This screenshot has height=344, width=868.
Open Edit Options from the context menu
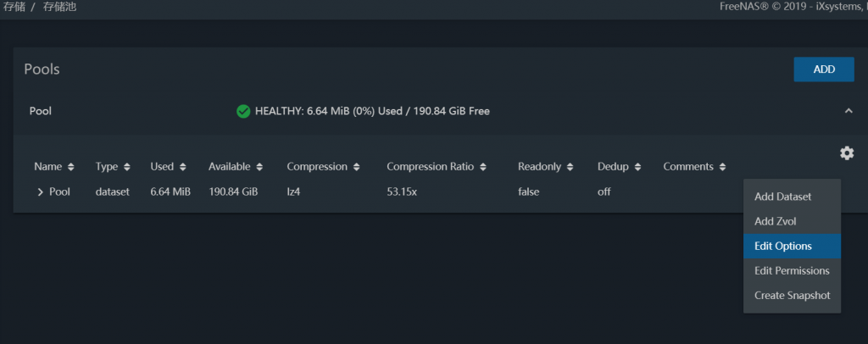pos(782,247)
